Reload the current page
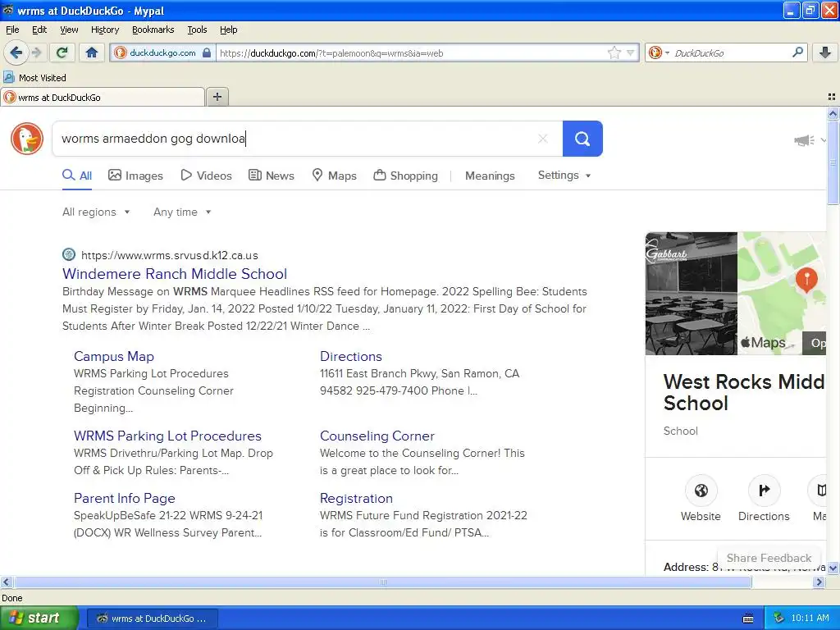Viewport: 840px width, 630px height. pos(62,52)
